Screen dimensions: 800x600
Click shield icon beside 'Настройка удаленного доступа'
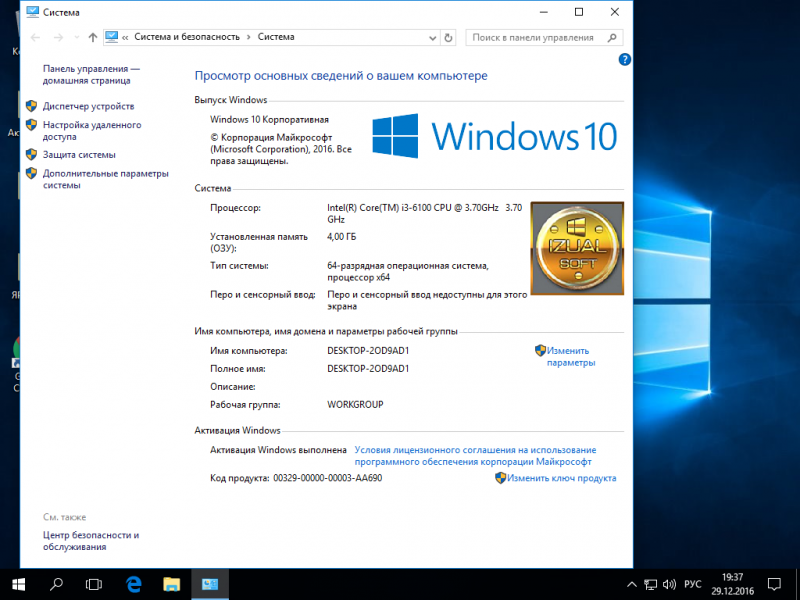tap(32, 124)
